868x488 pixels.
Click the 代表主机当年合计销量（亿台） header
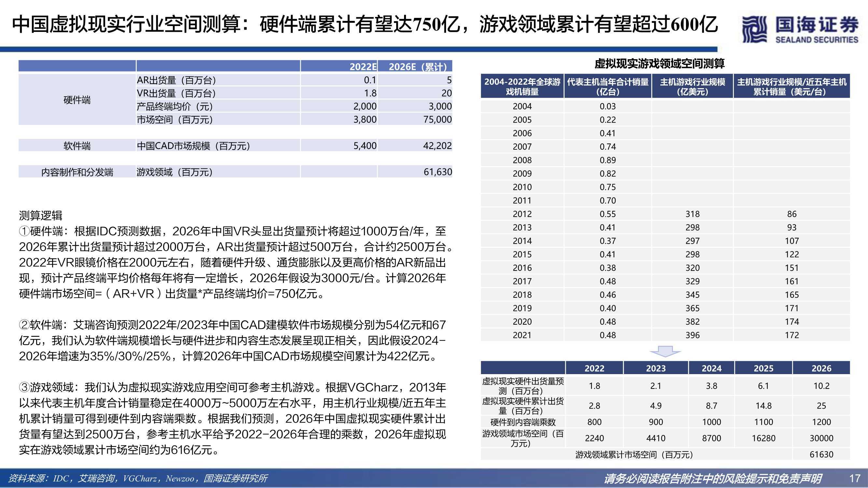608,87
